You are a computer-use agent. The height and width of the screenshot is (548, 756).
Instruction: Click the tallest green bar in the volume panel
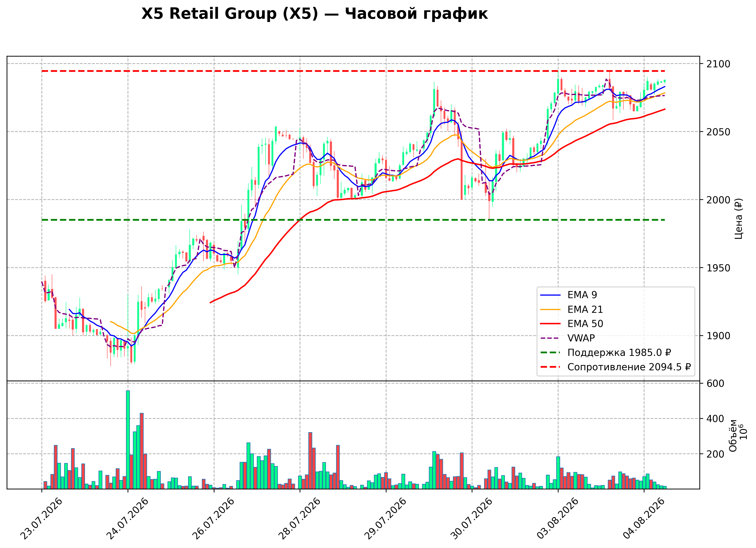(128, 440)
